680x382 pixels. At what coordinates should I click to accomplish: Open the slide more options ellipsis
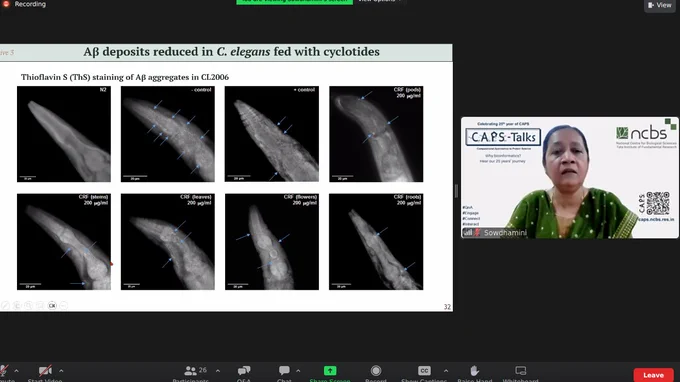(64, 306)
